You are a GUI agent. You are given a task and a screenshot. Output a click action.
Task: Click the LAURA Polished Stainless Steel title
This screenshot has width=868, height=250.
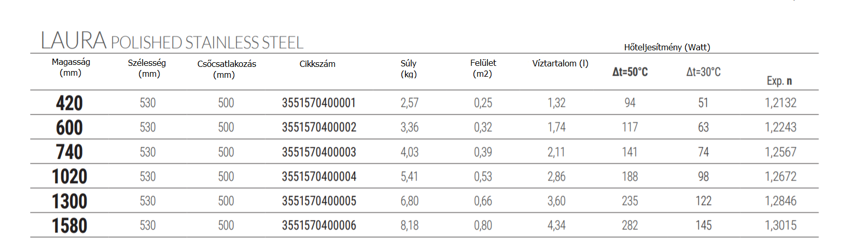pyautogui.click(x=172, y=40)
